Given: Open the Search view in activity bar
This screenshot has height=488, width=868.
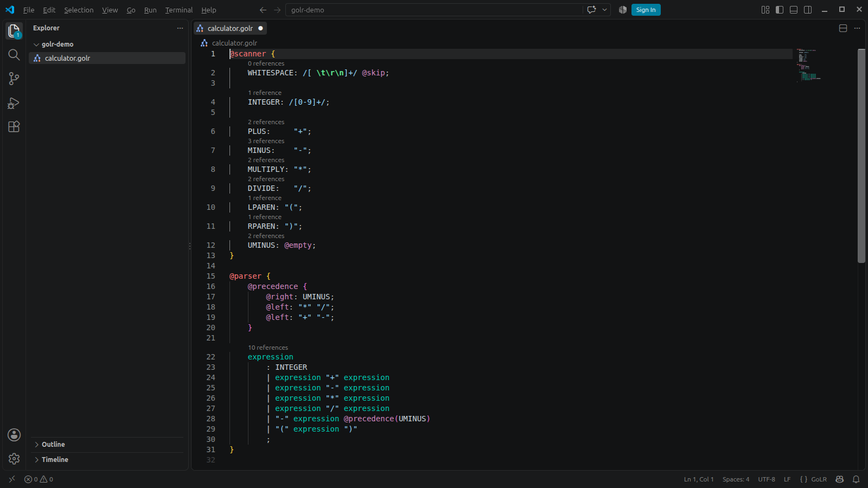Looking at the screenshot, I should (14, 55).
